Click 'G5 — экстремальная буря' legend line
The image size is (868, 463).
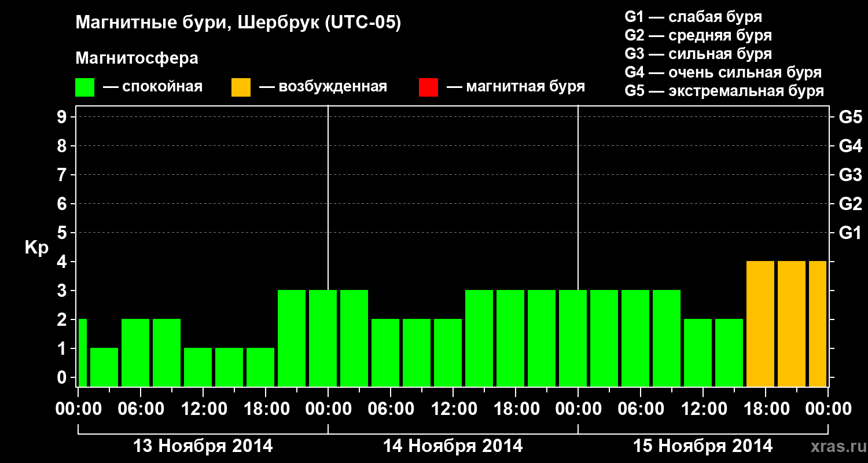(724, 91)
